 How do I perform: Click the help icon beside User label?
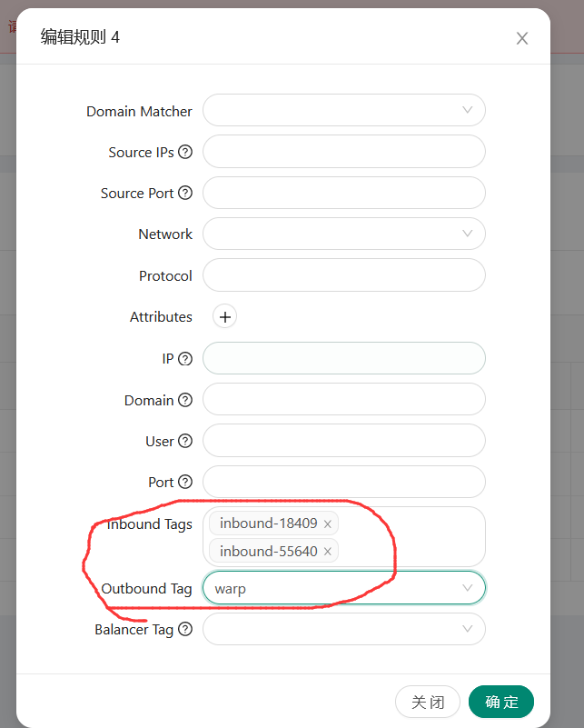click(x=185, y=441)
